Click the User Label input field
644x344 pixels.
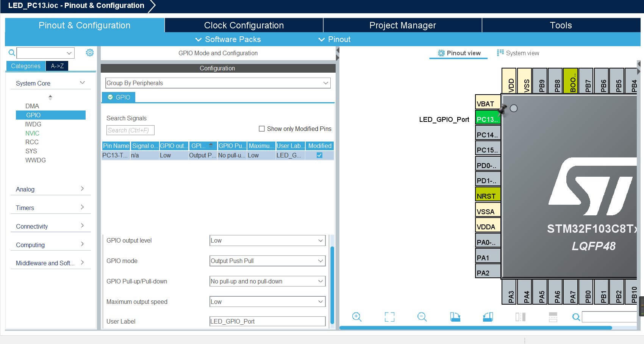267,321
